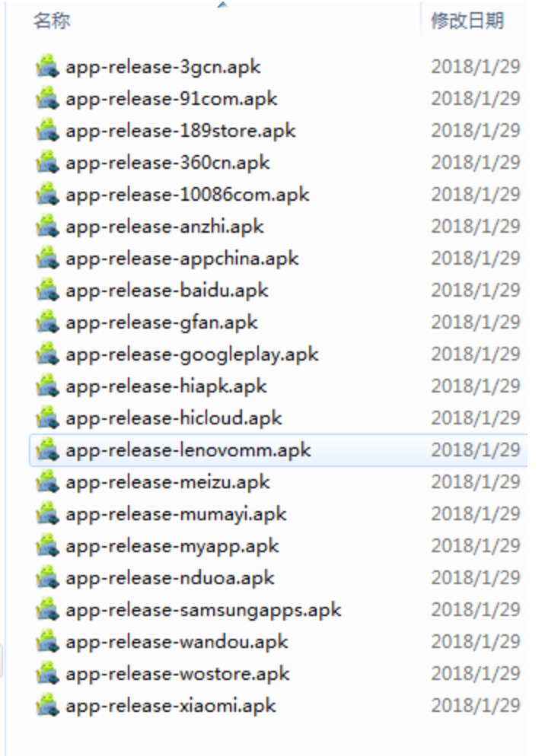
Task: Click the APK icon beside app-release-wostore.apk
Action: click(x=47, y=674)
